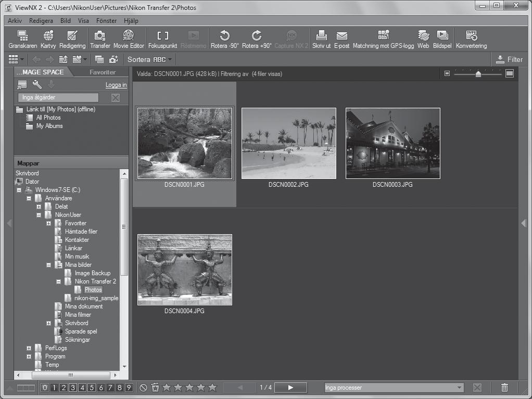Click Skriv ut print icon
This screenshot has width=532, height=399.
pos(321,40)
